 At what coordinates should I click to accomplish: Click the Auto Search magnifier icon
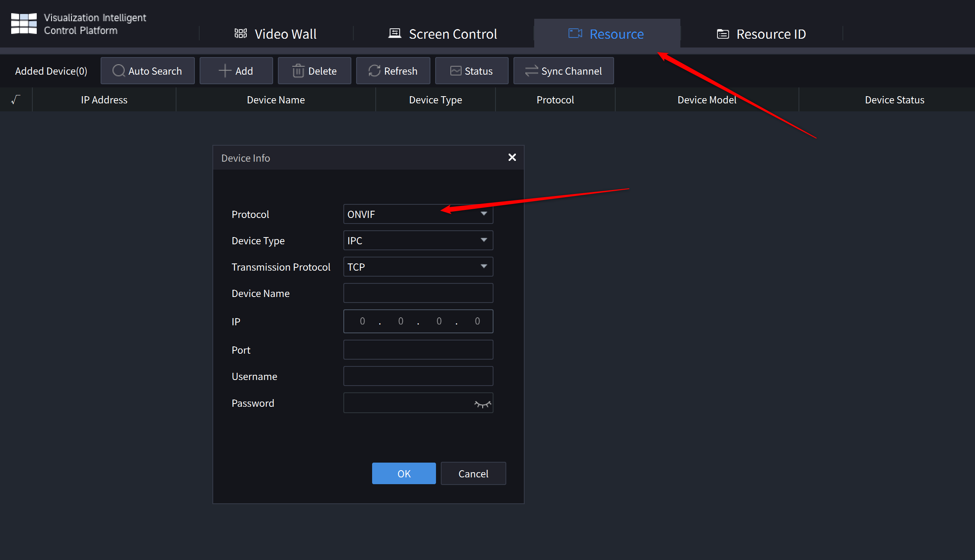118,71
